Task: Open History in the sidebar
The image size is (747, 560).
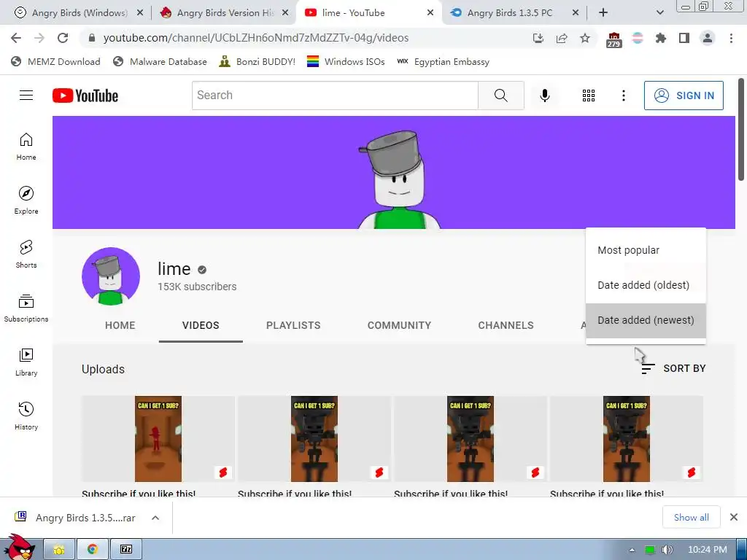Action: [26, 416]
